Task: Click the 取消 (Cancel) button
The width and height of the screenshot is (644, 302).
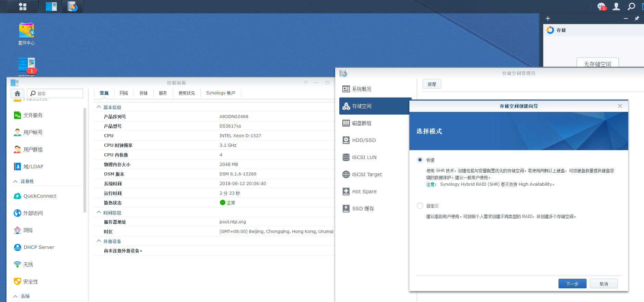Action: pos(604,284)
